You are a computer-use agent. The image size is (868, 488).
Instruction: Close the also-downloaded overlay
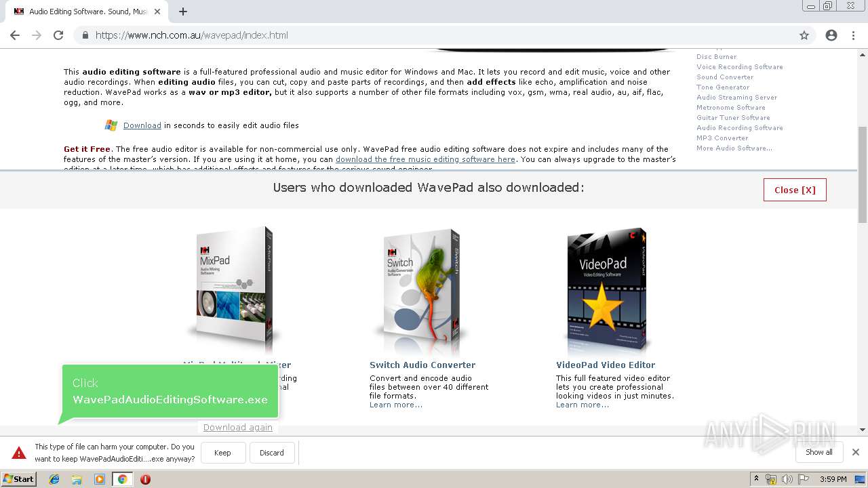(795, 190)
